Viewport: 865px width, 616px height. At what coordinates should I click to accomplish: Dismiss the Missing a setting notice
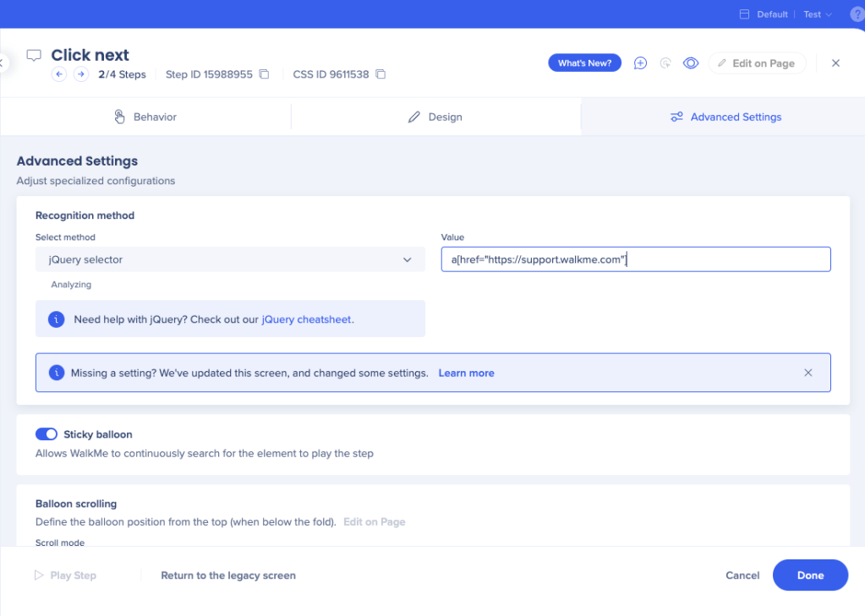tap(808, 373)
